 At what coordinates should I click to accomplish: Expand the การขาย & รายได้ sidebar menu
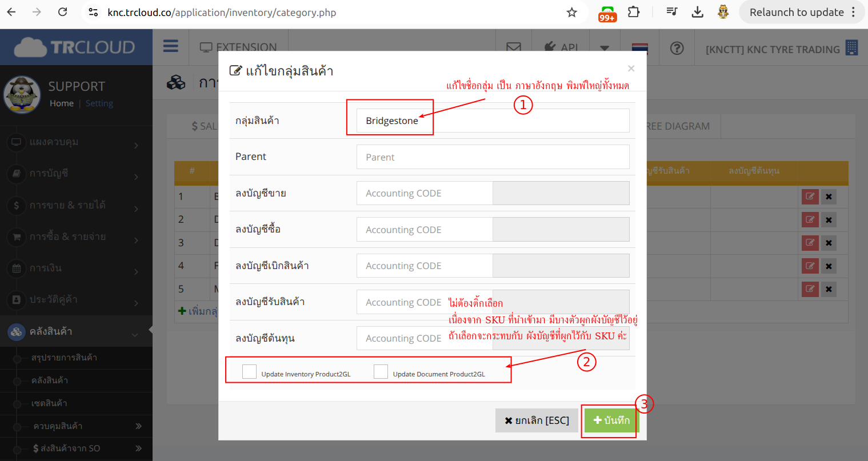point(76,205)
